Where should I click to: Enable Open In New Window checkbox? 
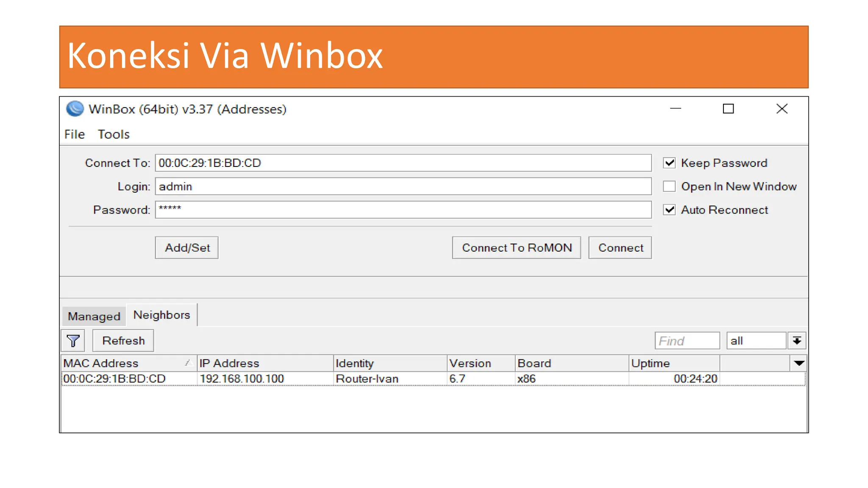(669, 186)
